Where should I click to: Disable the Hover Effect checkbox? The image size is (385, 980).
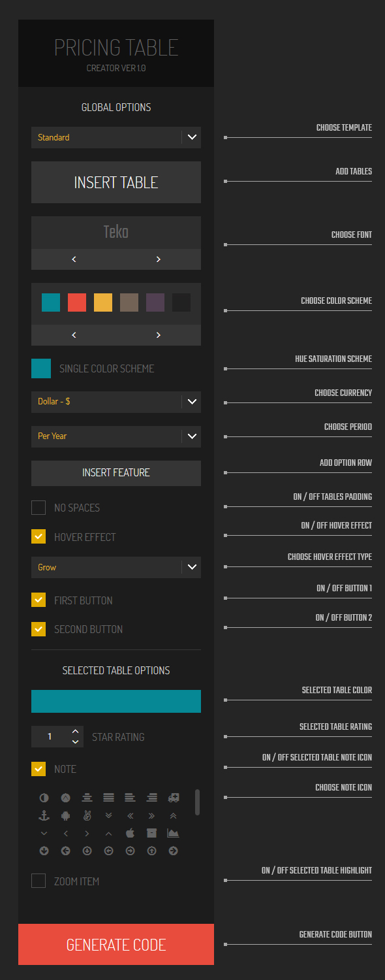tap(38, 537)
